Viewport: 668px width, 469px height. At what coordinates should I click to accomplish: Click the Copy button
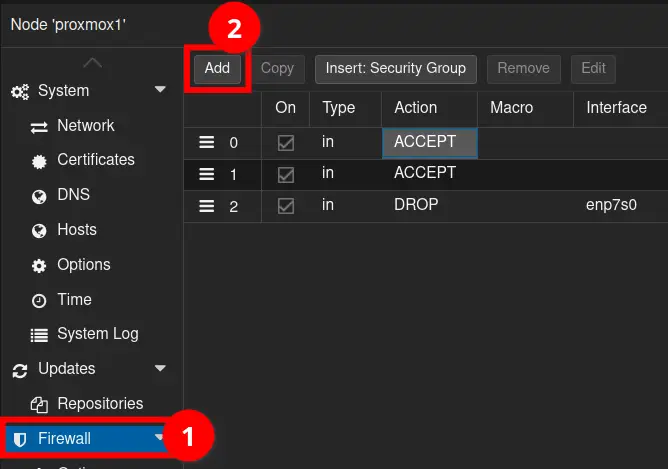point(277,69)
